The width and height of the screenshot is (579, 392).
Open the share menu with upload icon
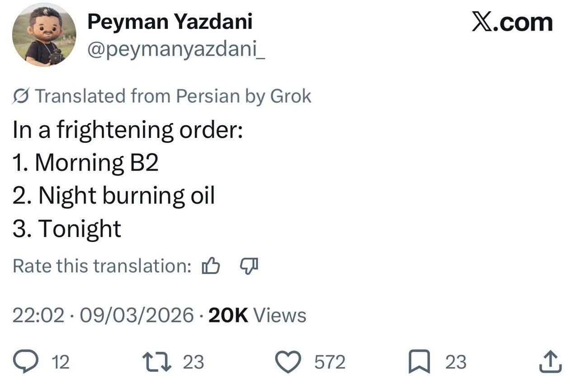coord(551,362)
